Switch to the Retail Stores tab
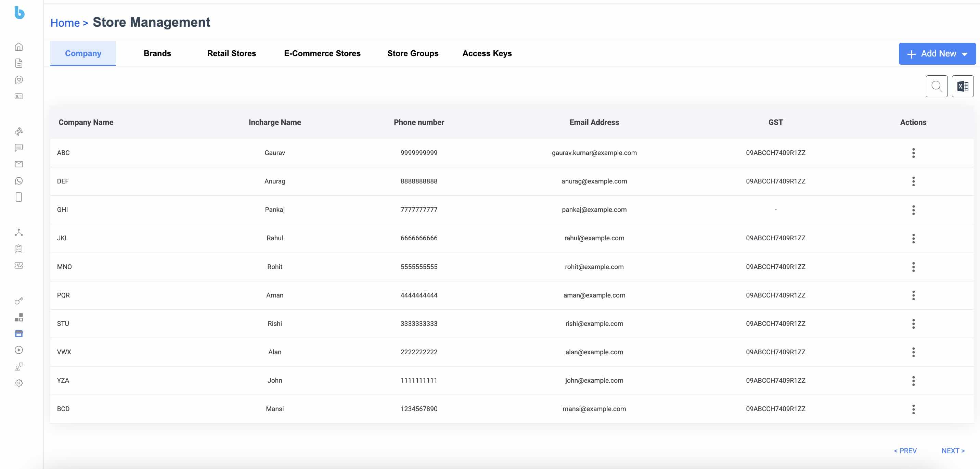Viewport: 980px width, 469px height. (x=231, y=54)
